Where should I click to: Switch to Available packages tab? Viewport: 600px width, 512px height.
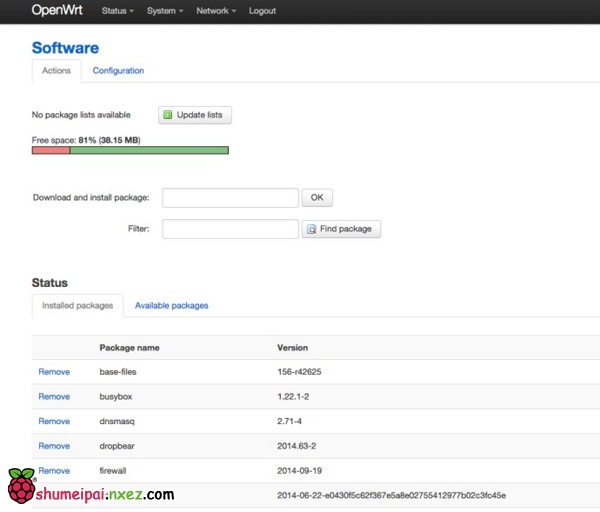click(x=171, y=305)
